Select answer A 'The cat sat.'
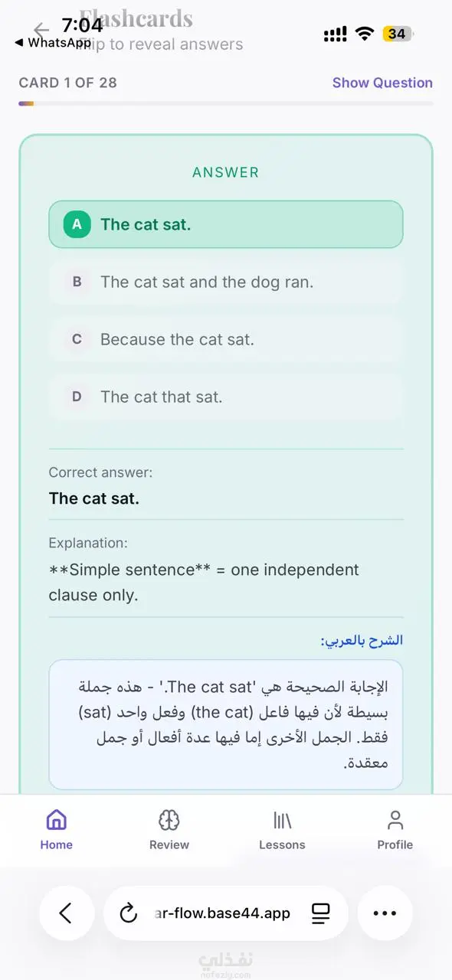This screenshot has height=980, width=452. [226, 224]
